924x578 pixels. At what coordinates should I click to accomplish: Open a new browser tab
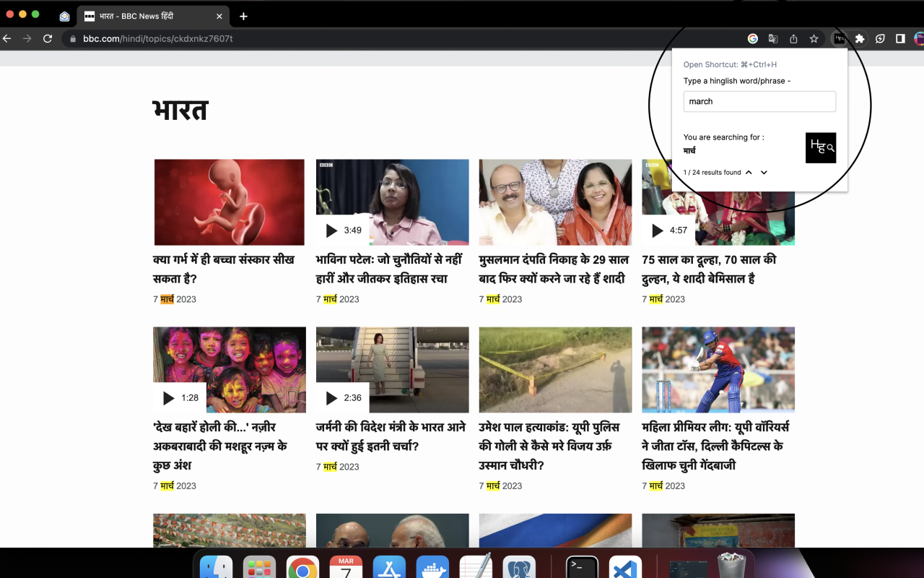[x=243, y=16]
